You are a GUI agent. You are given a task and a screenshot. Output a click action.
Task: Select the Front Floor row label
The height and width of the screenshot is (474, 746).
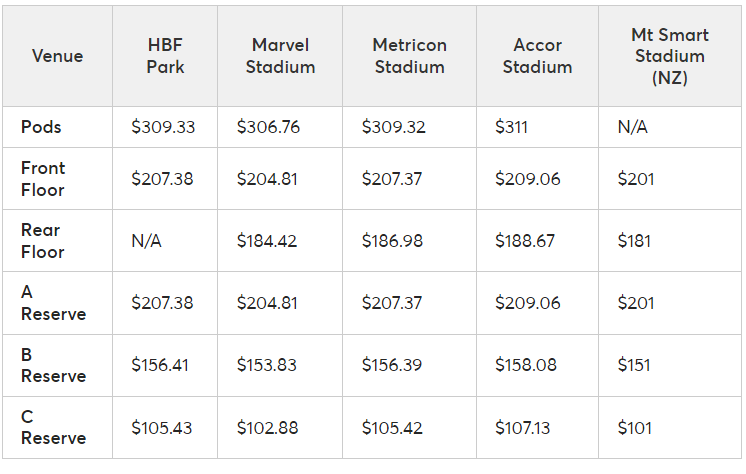pyautogui.click(x=43, y=179)
